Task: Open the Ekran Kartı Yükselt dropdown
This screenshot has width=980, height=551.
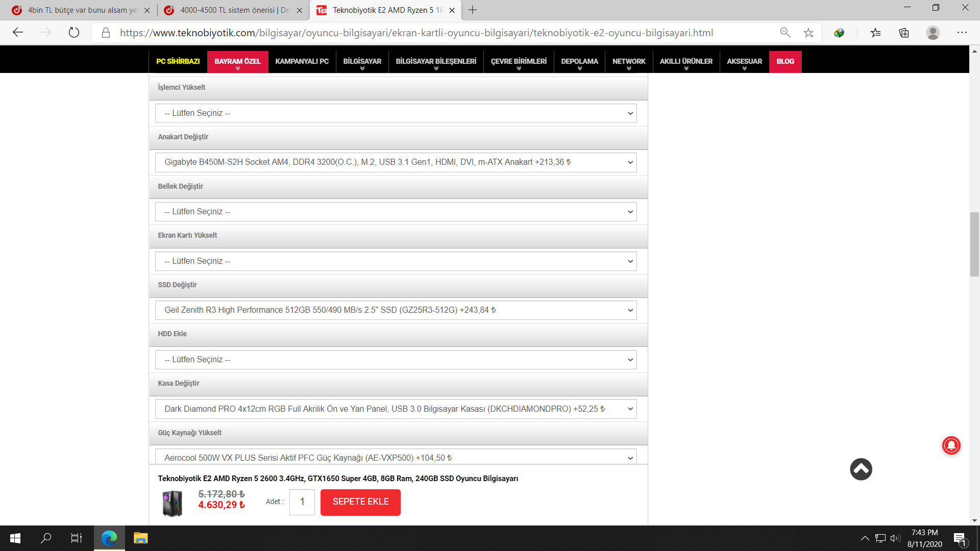Action: click(396, 261)
